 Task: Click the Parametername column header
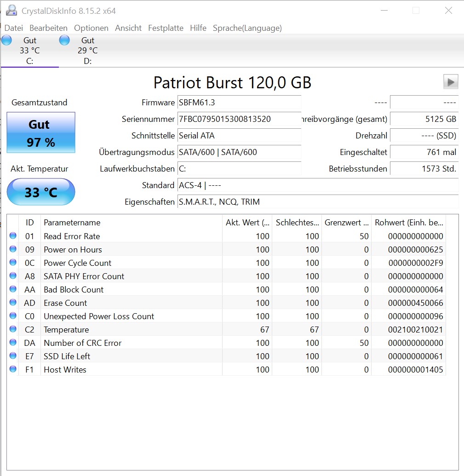[132, 223]
